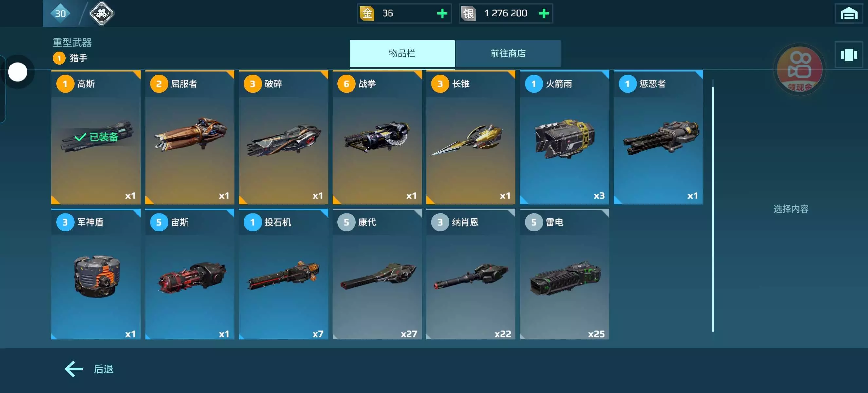Choose the 屈服者 weapon card

pyautogui.click(x=190, y=137)
